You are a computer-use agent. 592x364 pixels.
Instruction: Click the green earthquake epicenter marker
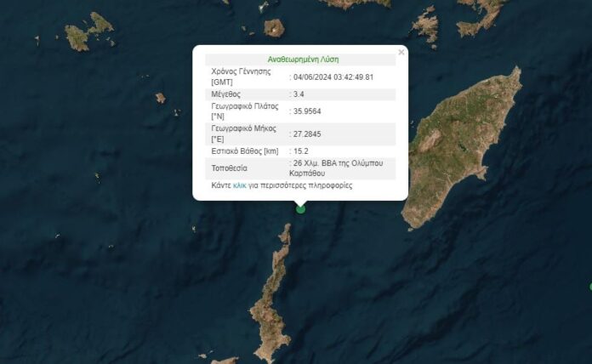click(x=300, y=208)
